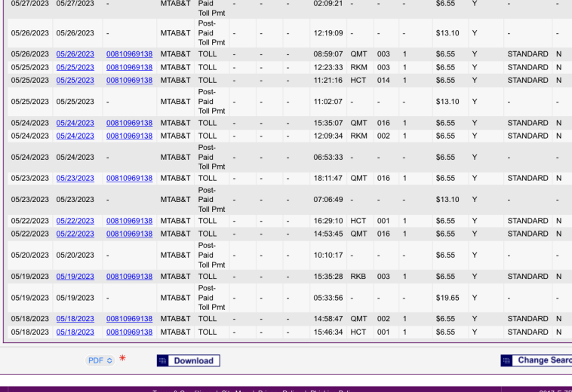Select HCT plaza in 16:29:10 row
Viewport: 572px width, 392px height.
coord(358,221)
